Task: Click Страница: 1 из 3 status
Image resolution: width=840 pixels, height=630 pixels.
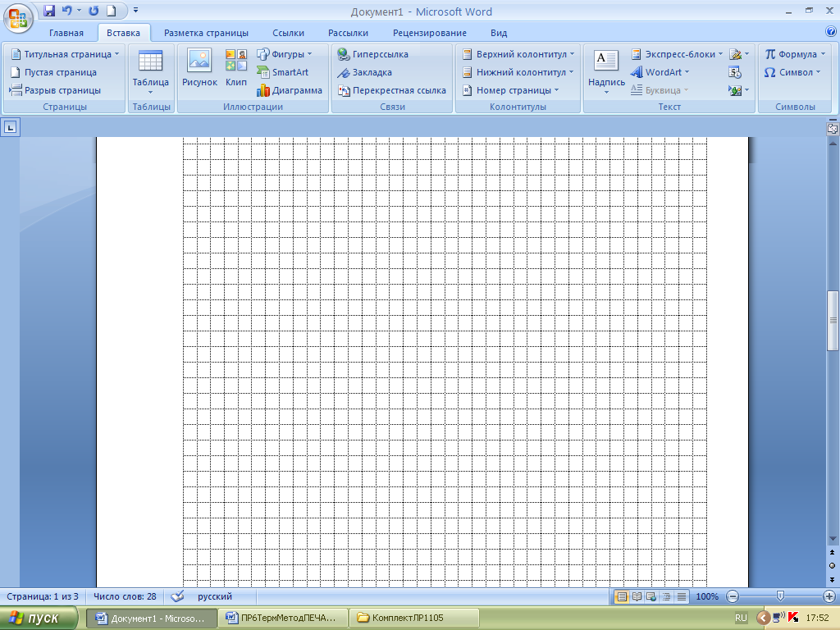Action: [43, 596]
